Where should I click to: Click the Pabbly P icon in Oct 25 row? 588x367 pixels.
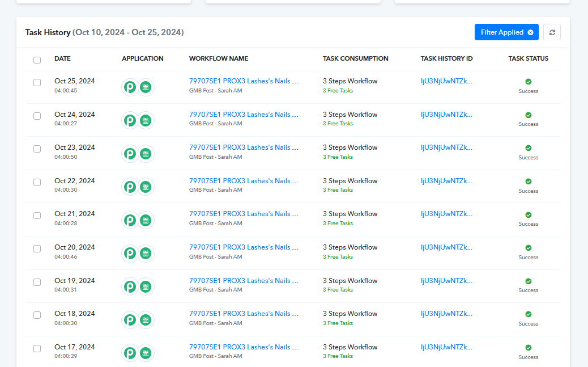tap(130, 87)
